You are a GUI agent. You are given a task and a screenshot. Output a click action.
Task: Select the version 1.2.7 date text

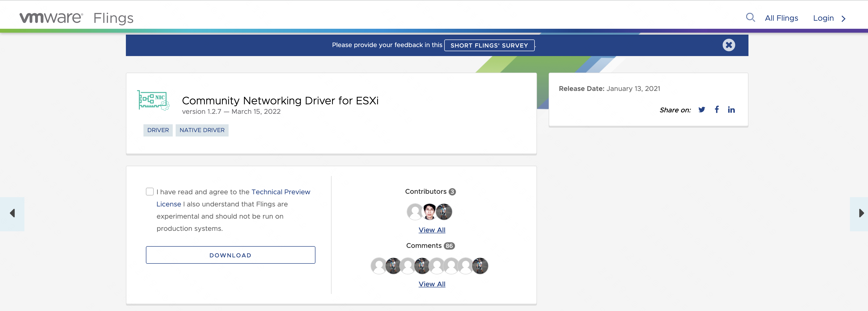tap(231, 112)
